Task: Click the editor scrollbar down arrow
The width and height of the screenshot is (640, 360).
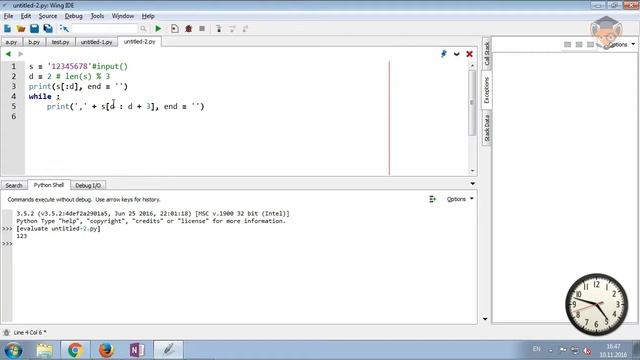Action: (472, 171)
